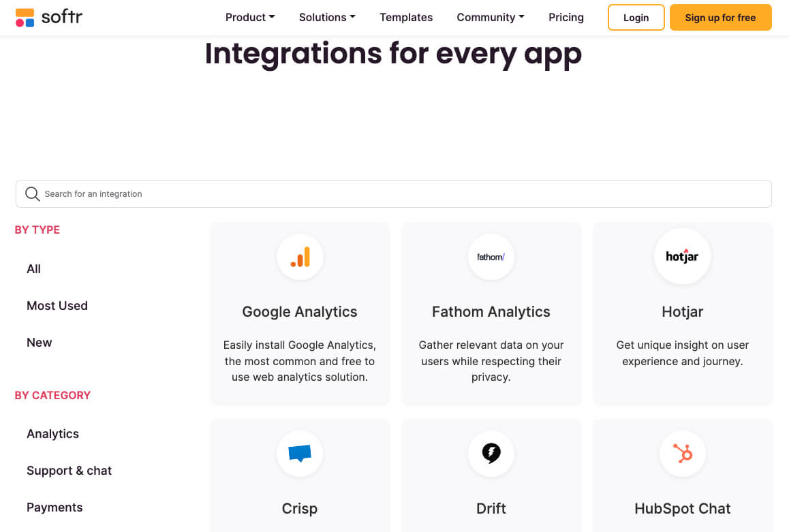Click the search magnifier icon
The width and height of the screenshot is (789, 532).
tap(32, 193)
